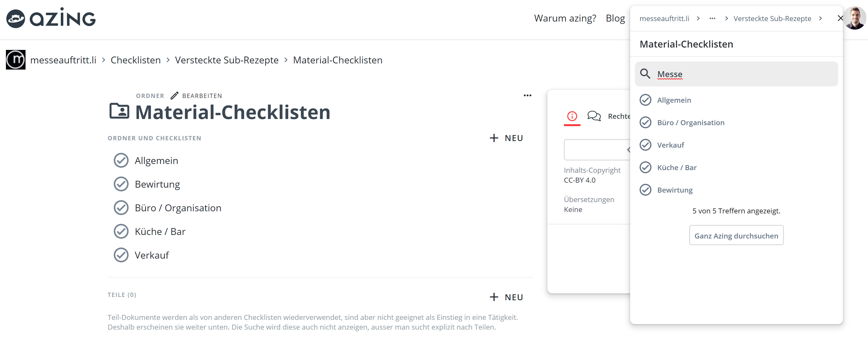
Task: Toggle the check circle beside Küche / Bar search result
Action: (x=646, y=167)
